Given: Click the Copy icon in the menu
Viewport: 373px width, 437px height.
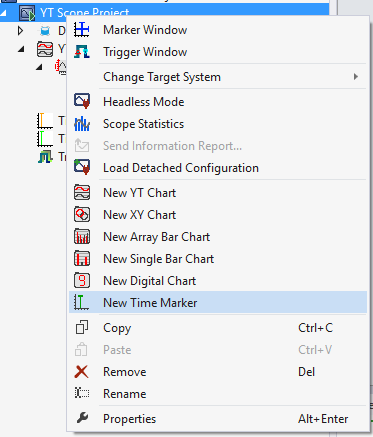Looking at the screenshot, I should coord(82,327).
